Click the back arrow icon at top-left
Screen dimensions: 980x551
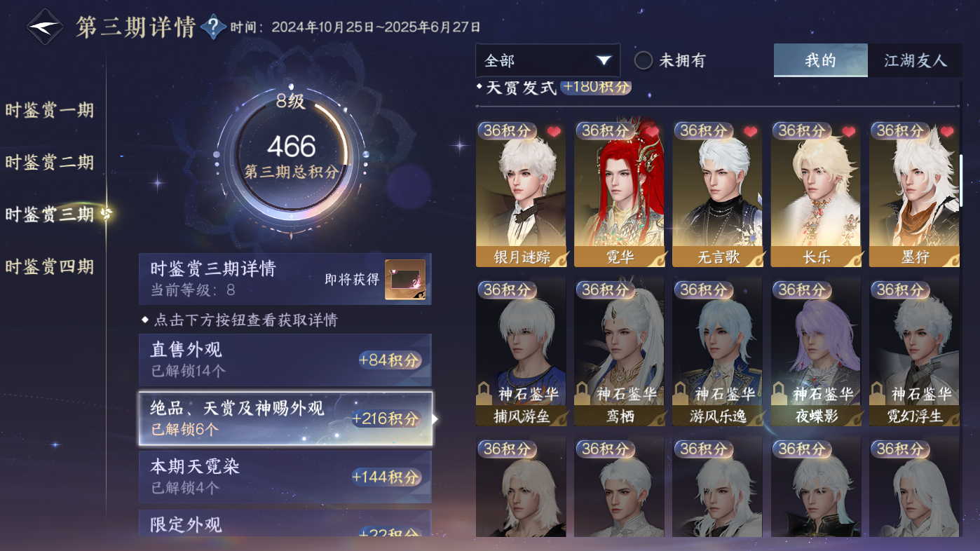[44, 27]
